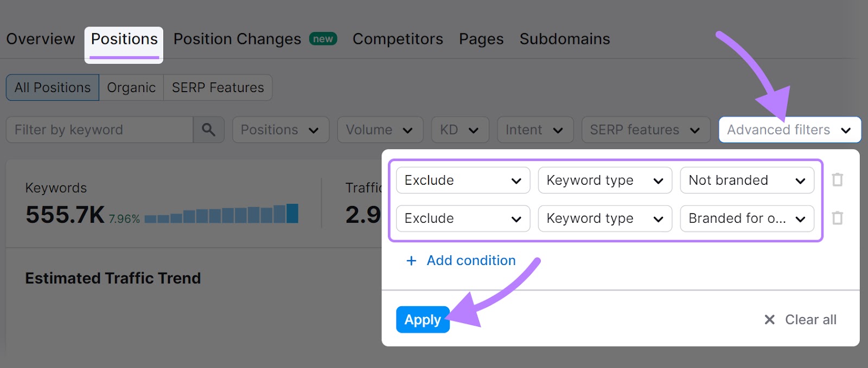Screen dimensions: 868x368
Task: Open the Intent dropdown
Action: tap(535, 130)
